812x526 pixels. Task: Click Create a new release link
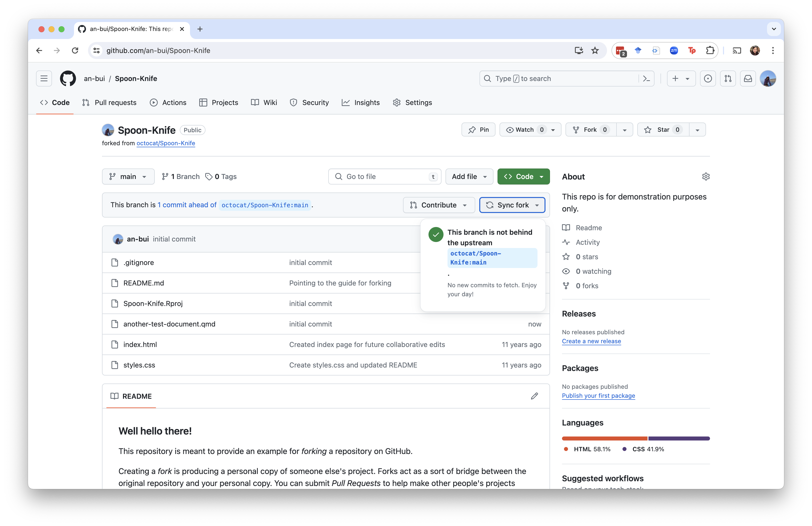[591, 341]
